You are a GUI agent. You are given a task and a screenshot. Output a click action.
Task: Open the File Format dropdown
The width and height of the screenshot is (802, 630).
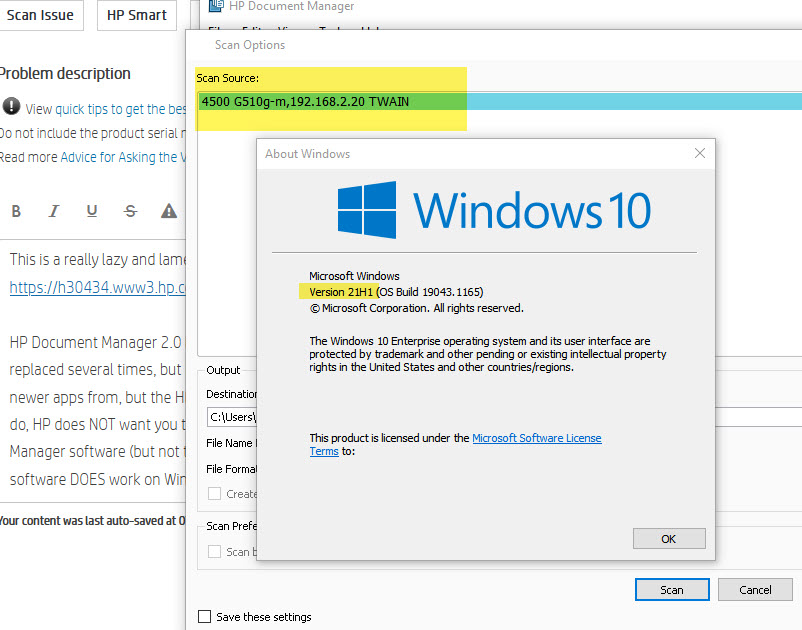click(240, 468)
